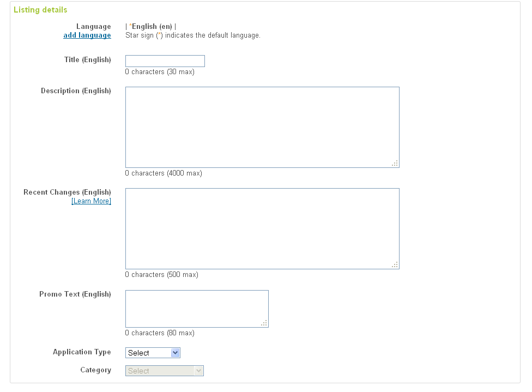
Task: Click the Recent Changes box resize grip
Action: pyautogui.click(x=395, y=265)
